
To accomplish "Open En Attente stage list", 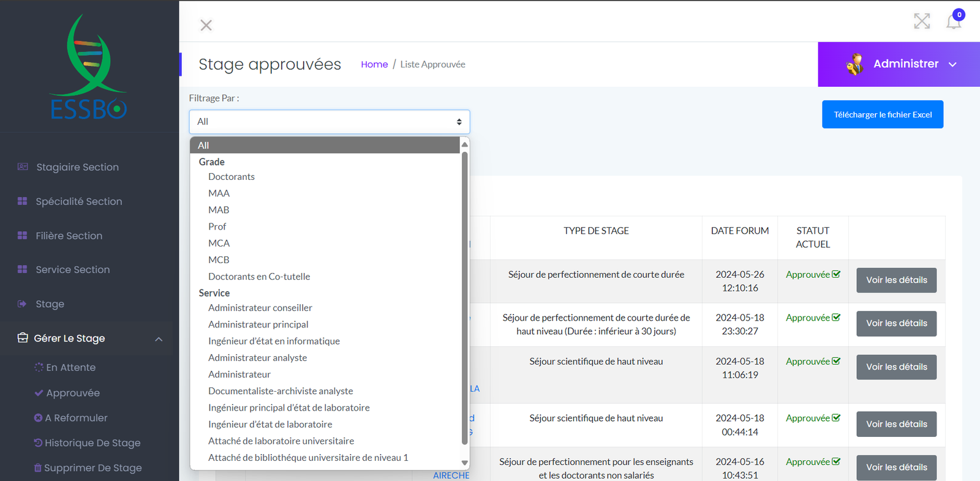I will click(70, 367).
